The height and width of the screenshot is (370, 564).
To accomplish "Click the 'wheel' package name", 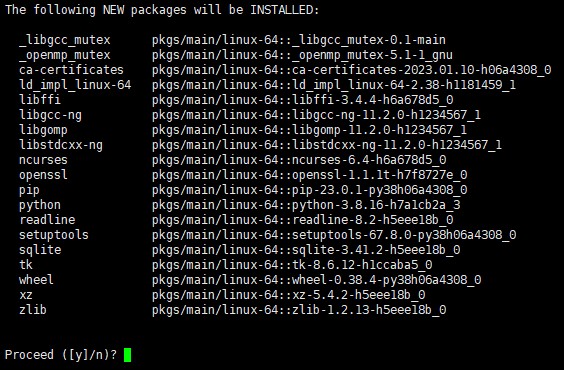I will pyautogui.click(x=36, y=280).
